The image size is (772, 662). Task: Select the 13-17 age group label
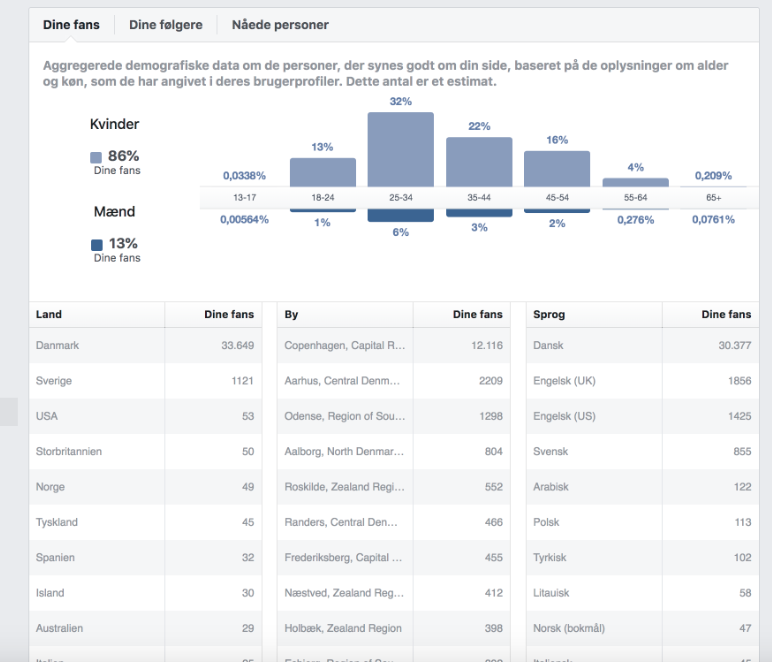245,198
